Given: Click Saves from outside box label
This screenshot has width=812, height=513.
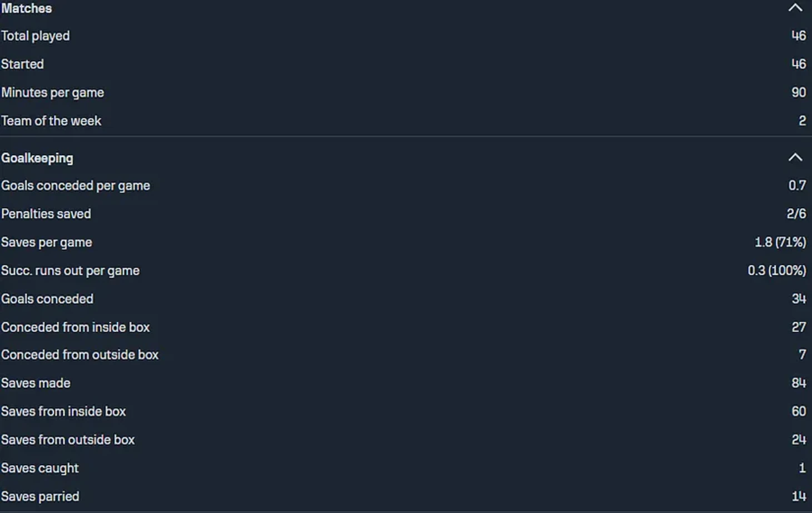Looking at the screenshot, I should pyautogui.click(x=68, y=440).
